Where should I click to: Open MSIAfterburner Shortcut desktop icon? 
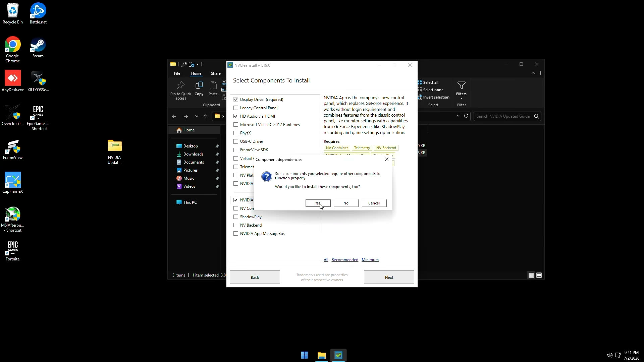[x=13, y=219]
